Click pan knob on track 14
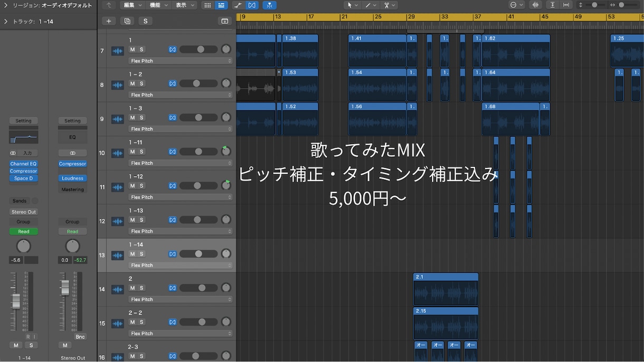The image size is (644, 362). 226,288
